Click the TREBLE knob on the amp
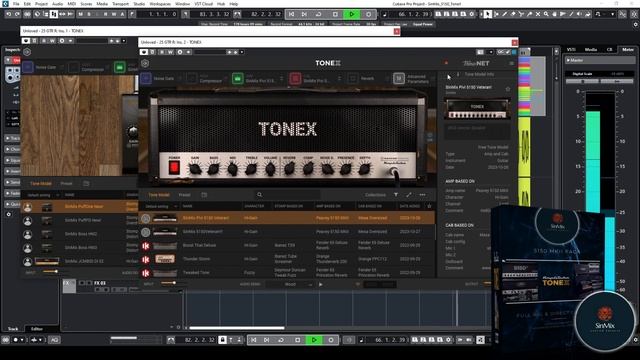Viewport: 640px width, 360px height. [251, 169]
